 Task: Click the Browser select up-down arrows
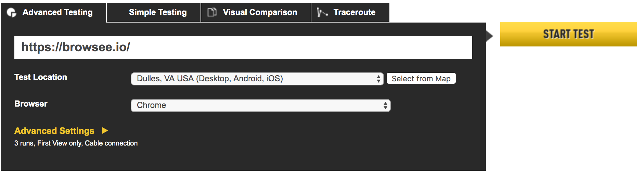[x=385, y=106]
